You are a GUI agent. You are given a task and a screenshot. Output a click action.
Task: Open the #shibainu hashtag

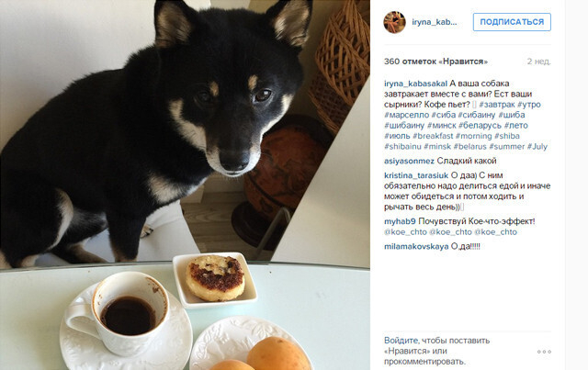coord(402,147)
